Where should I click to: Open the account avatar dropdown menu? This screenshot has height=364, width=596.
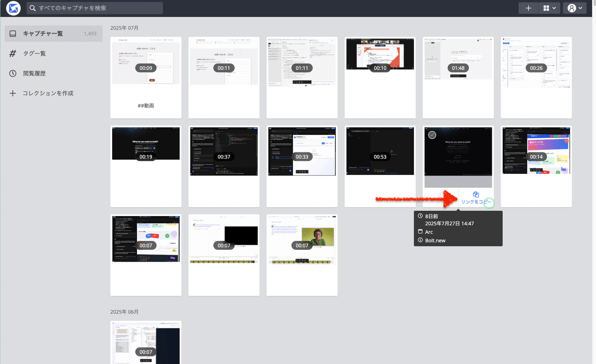click(575, 8)
